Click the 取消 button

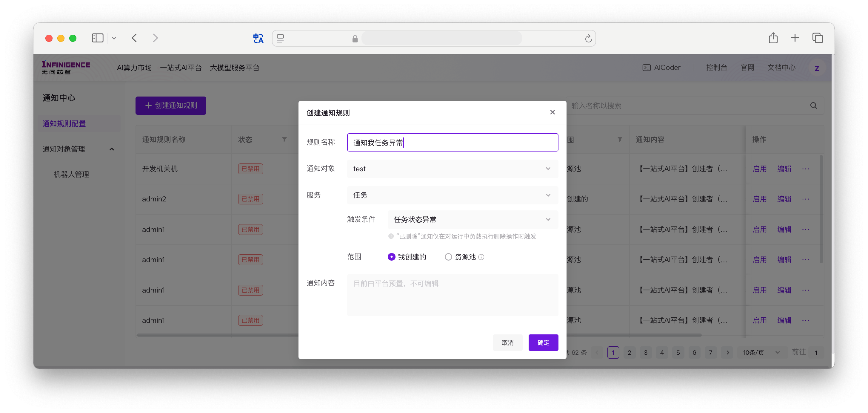point(507,343)
